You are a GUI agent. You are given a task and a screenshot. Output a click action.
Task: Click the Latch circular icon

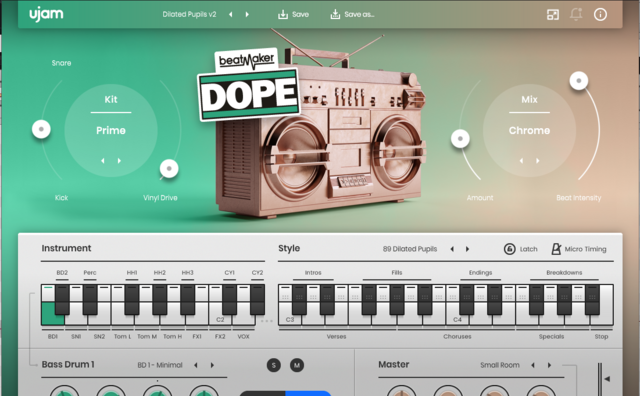click(509, 249)
